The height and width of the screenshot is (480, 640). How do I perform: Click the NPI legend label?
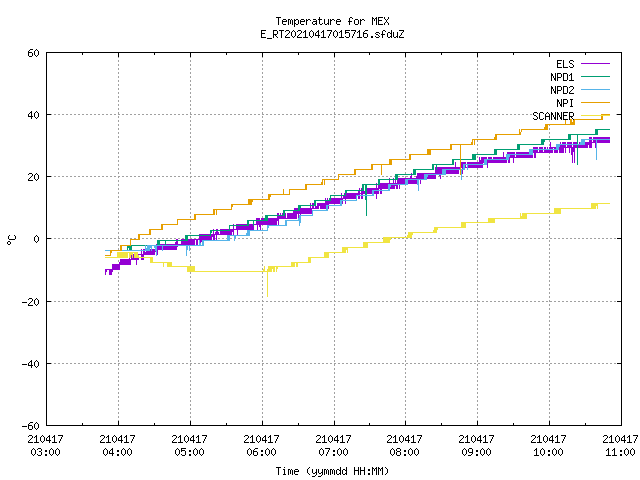(x=565, y=103)
